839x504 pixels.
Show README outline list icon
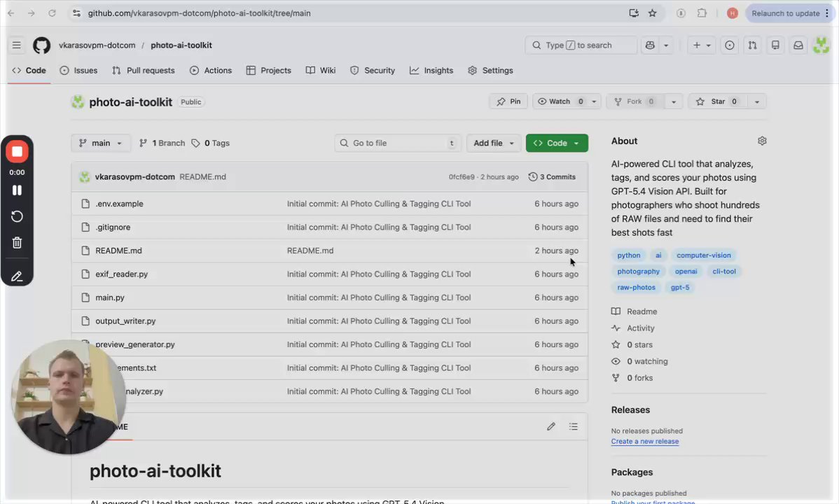(x=574, y=426)
